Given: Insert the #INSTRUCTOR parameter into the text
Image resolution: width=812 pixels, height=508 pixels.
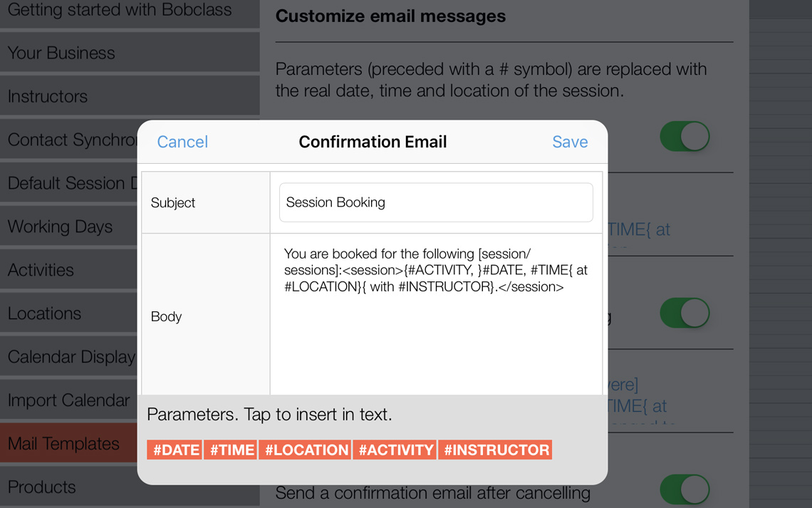Looking at the screenshot, I should tap(495, 450).
